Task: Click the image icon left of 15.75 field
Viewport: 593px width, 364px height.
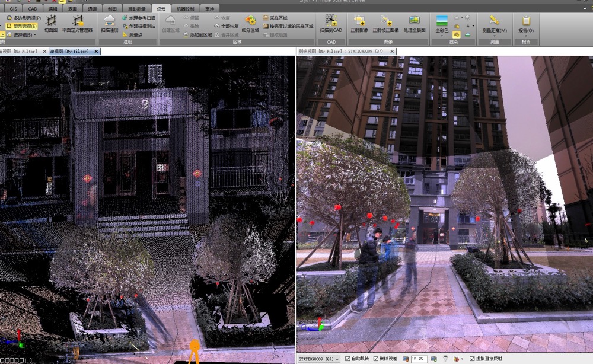Action: pyautogui.click(x=406, y=359)
